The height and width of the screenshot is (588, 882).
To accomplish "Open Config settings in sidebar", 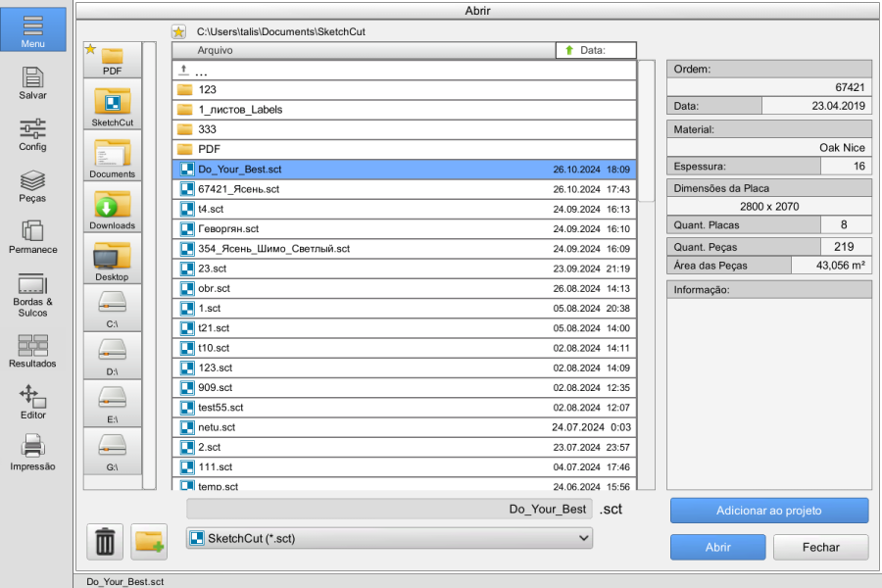I will coord(32,135).
